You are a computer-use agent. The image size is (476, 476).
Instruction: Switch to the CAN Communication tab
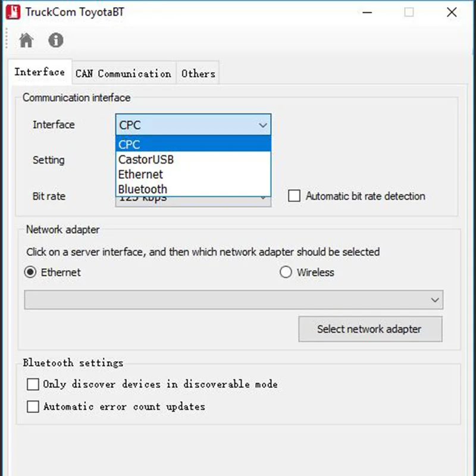pyautogui.click(x=124, y=73)
